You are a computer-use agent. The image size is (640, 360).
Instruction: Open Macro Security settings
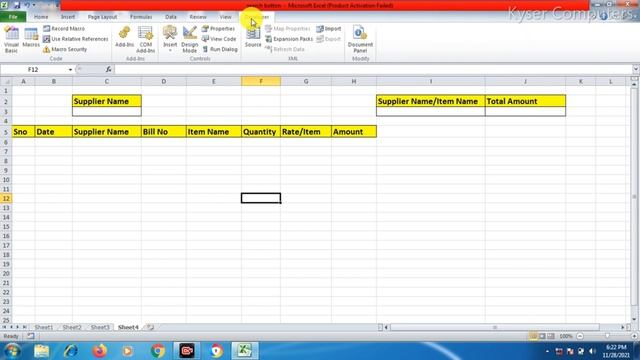(x=65, y=49)
